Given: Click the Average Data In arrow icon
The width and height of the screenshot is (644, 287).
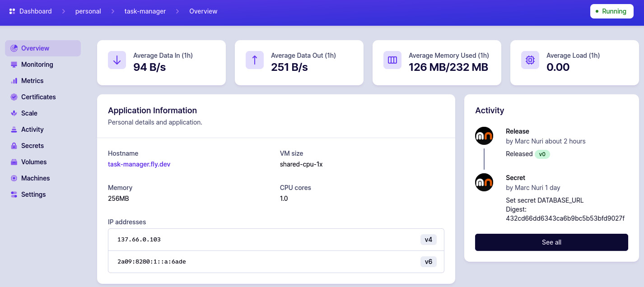Looking at the screenshot, I should point(117,60).
